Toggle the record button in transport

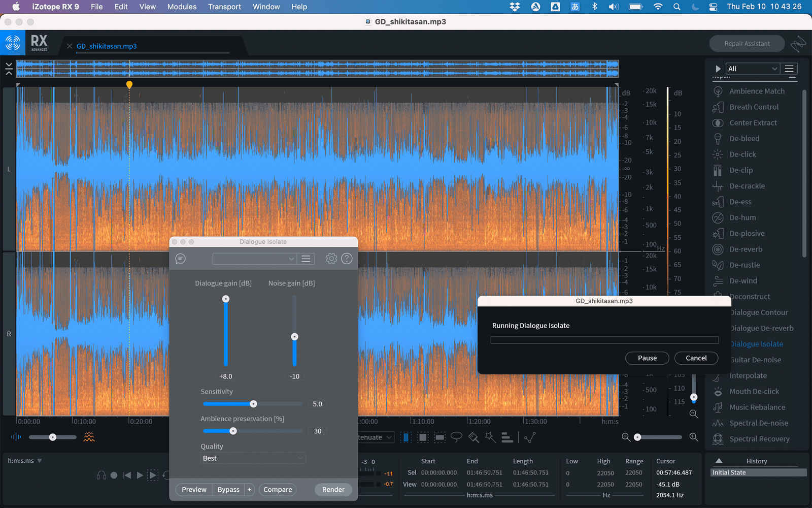(114, 475)
